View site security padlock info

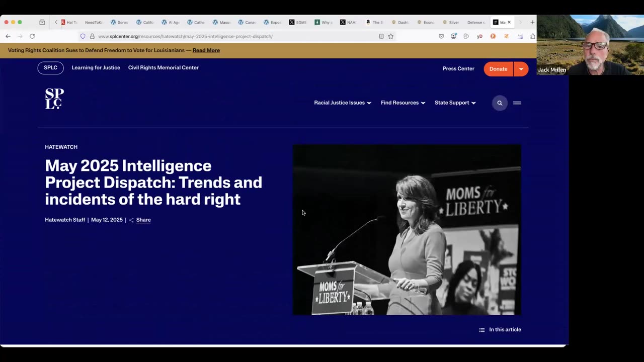point(92,36)
